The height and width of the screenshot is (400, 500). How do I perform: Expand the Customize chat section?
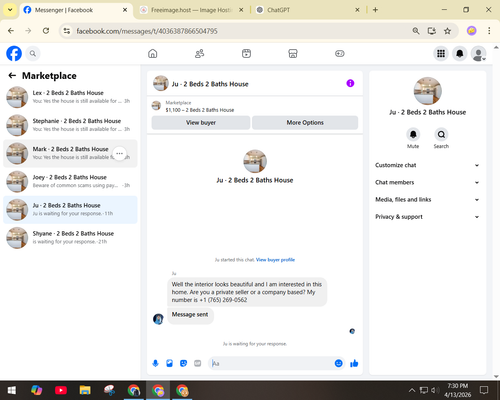(x=427, y=165)
